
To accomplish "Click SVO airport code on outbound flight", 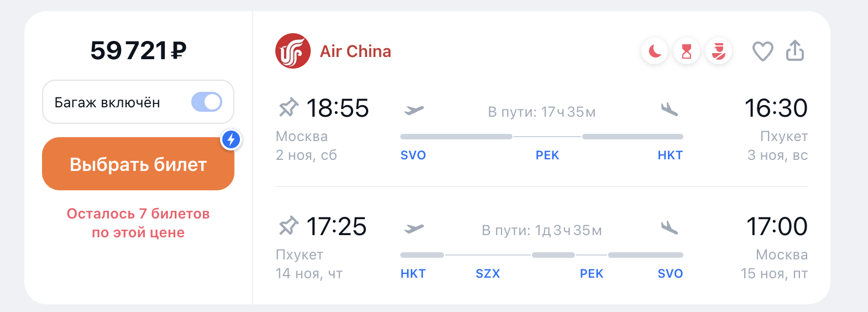I will point(413,155).
